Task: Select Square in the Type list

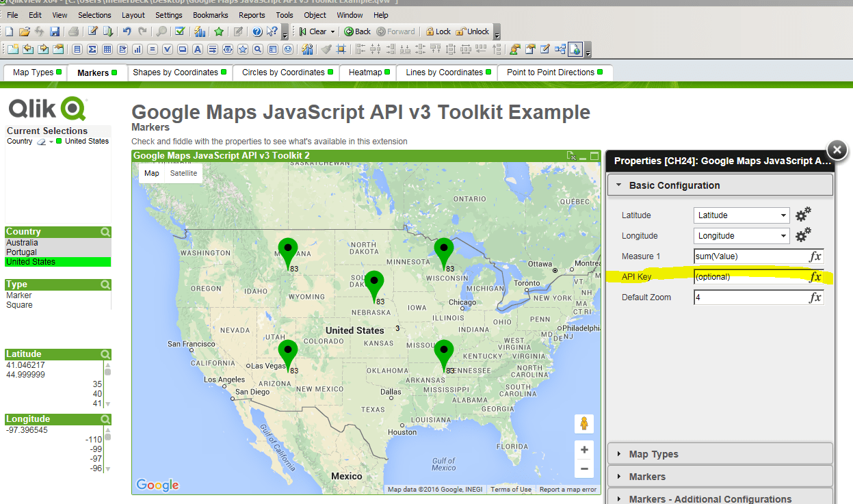Action: pos(58,305)
